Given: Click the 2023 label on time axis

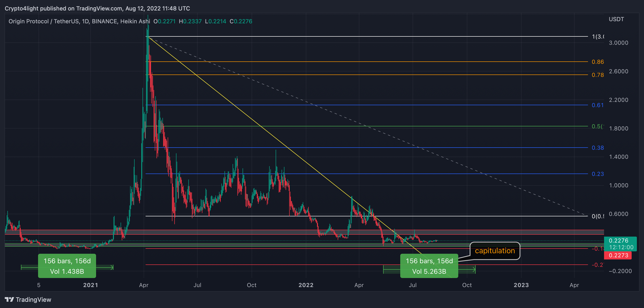Looking at the screenshot, I should tap(521, 285).
